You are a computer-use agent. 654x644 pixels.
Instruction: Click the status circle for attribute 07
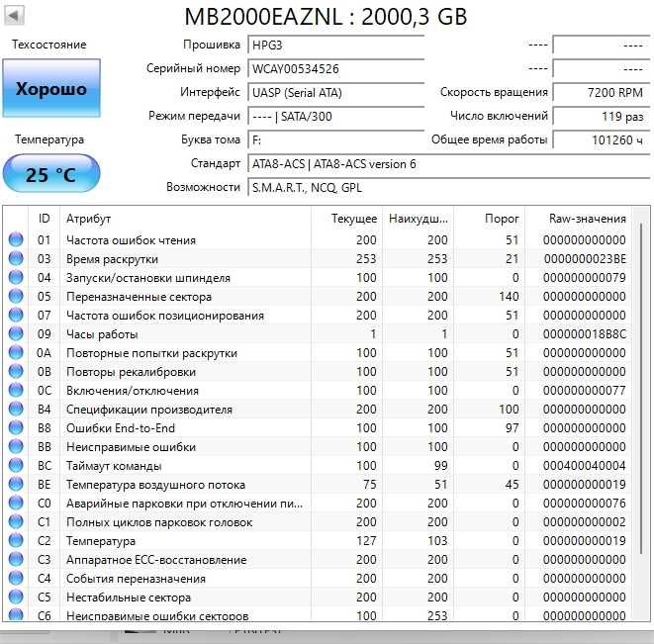[x=16, y=315]
